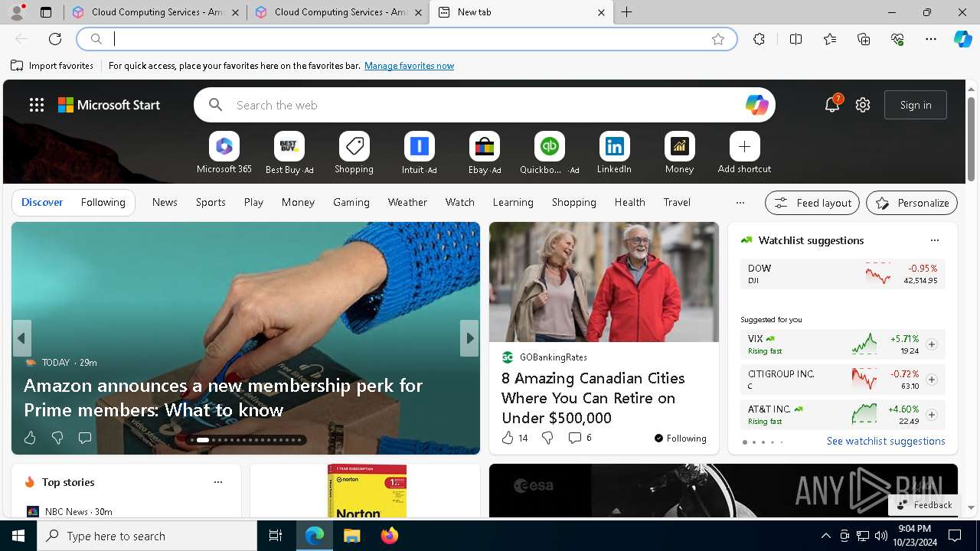Image resolution: width=980 pixels, height=551 pixels.
Task: Click the Copilot icon in the web search box
Action: click(756, 105)
